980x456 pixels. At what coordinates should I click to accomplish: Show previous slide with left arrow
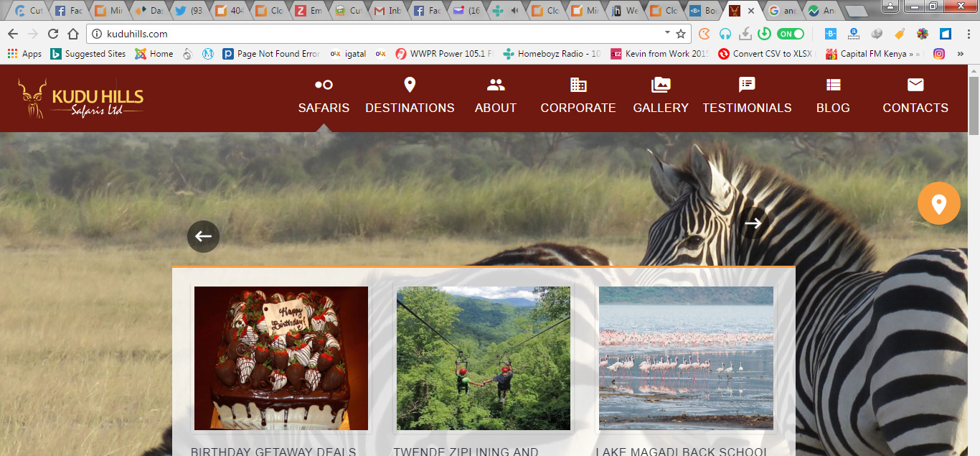(203, 236)
